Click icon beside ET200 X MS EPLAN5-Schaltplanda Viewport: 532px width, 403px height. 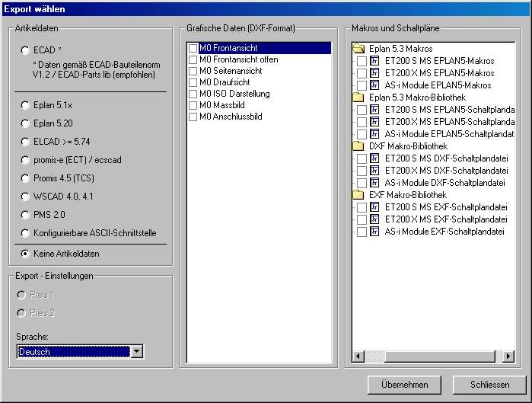[x=374, y=122]
